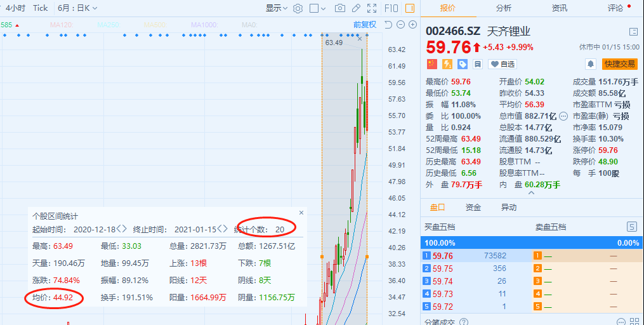Click bid level 1 price 59.76
The width and height of the screenshot is (644, 325).
pyautogui.click(x=443, y=256)
